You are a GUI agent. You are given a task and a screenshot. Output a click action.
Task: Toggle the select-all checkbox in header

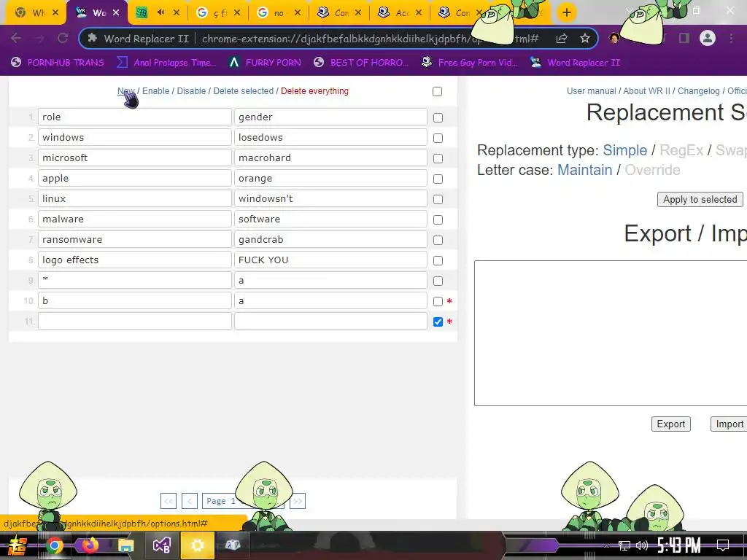(x=438, y=91)
